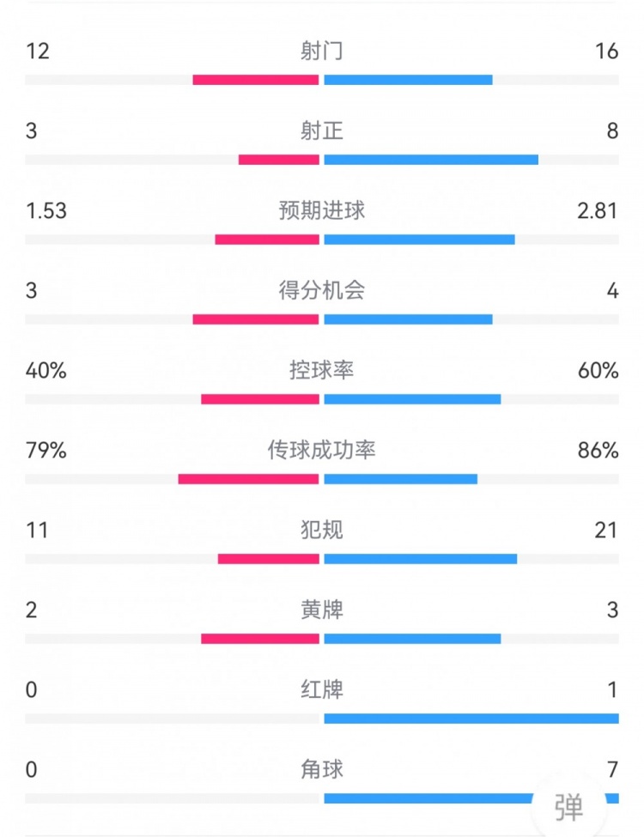Viewport: 644px width, 837px height.
Task: Tap the blue bar under 控球率
Action: [412, 399]
